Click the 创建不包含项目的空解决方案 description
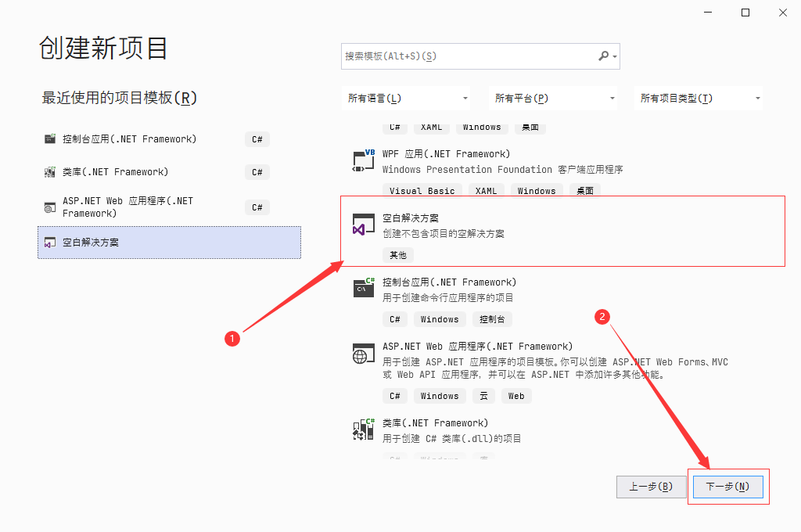 point(444,234)
